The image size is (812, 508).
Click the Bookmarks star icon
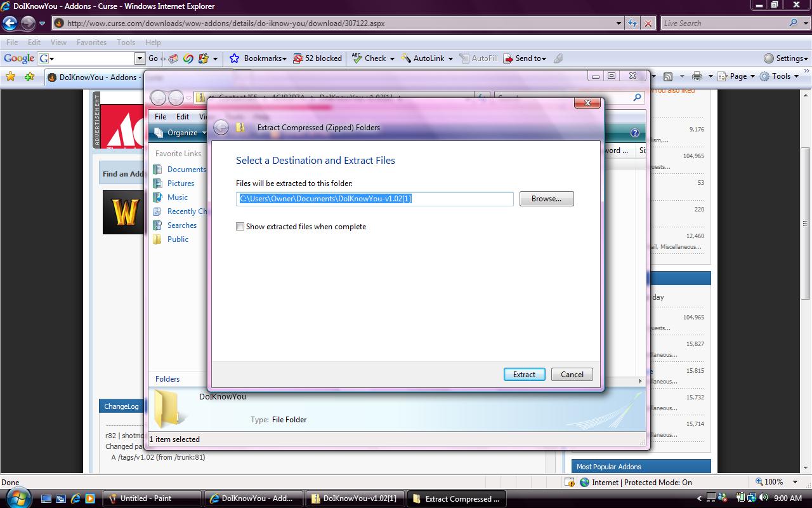tap(234, 58)
